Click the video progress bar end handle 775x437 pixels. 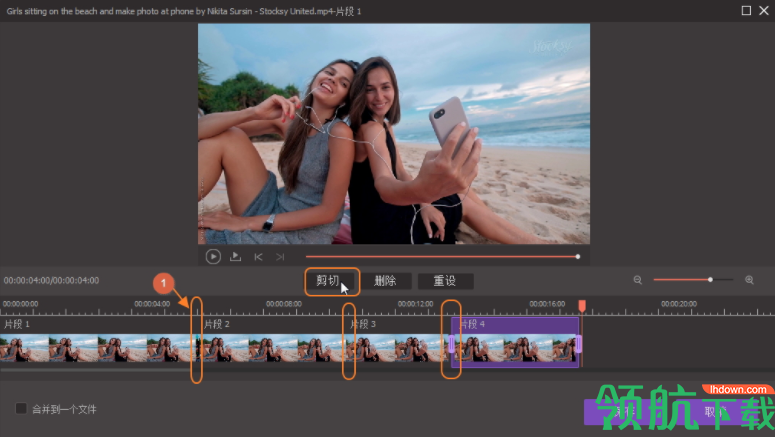pos(577,257)
